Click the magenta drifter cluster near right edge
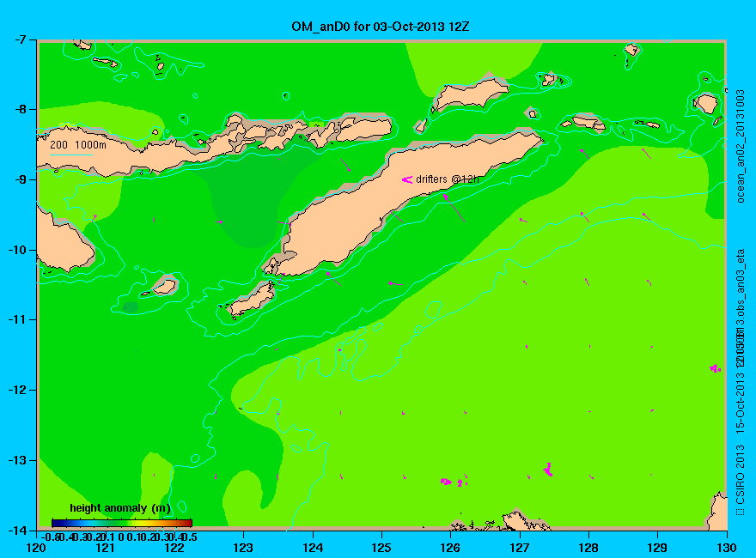Image resolution: width=756 pixels, height=558 pixels. (716, 368)
